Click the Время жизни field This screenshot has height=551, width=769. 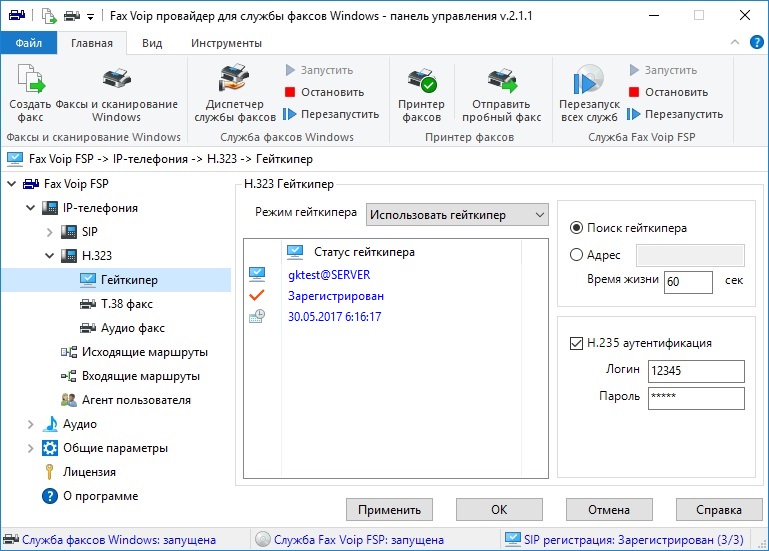(688, 282)
